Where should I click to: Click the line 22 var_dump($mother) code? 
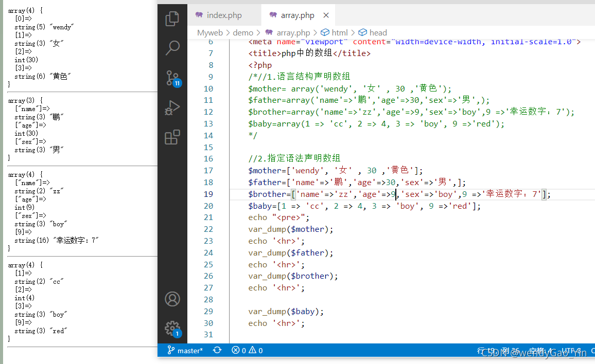coord(291,229)
